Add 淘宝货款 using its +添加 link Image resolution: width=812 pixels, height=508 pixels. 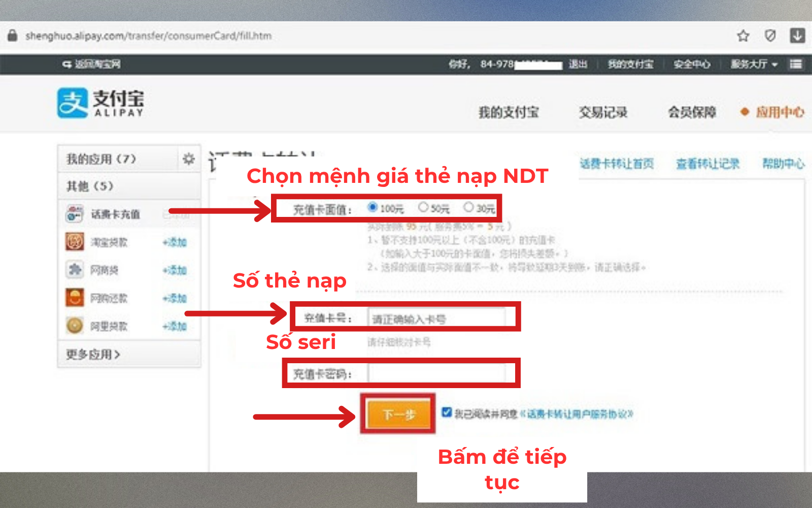[x=175, y=242]
